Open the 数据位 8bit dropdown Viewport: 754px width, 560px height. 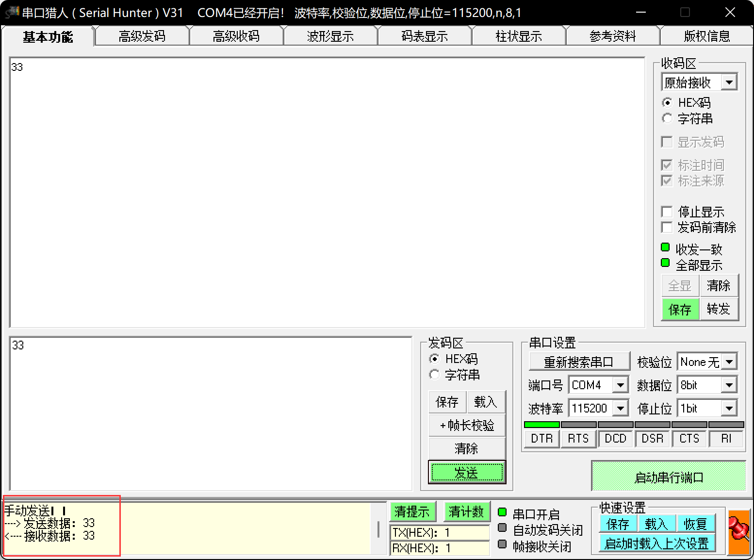[x=729, y=385]
